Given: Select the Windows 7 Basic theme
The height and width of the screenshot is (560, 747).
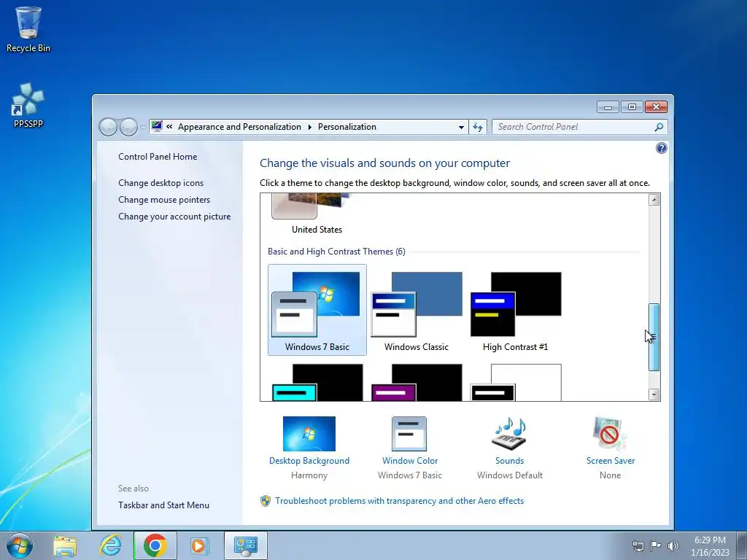Looking at the screenshot, I should tap(317, 310).
